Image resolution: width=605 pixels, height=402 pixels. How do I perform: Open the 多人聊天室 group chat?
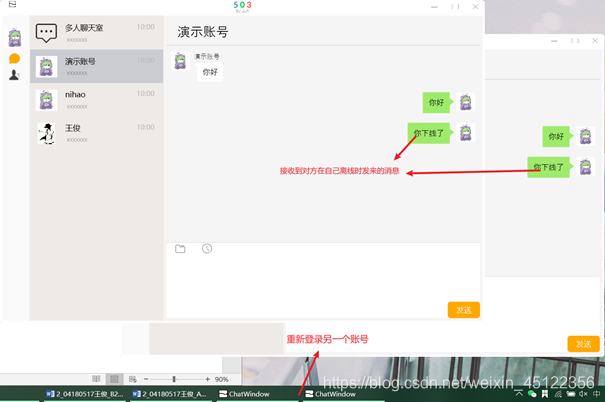point(96,32)
